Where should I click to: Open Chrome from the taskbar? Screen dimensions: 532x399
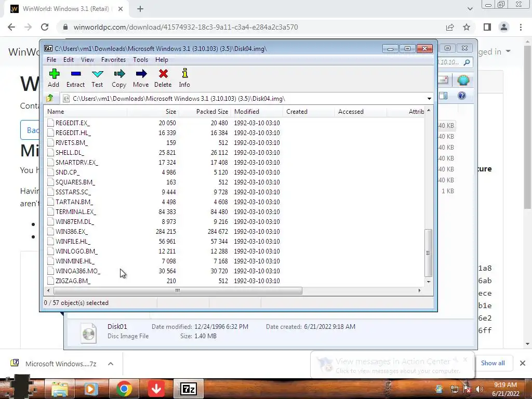coord(124,389)
